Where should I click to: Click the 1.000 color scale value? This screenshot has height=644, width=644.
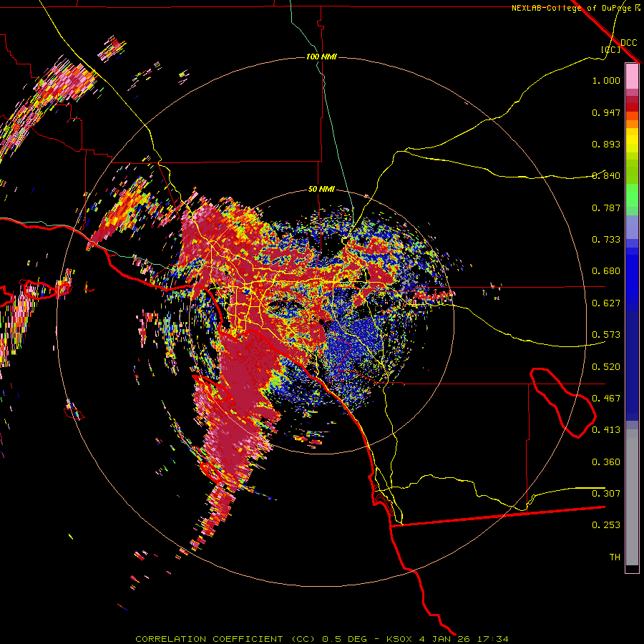tap(606, 80)
